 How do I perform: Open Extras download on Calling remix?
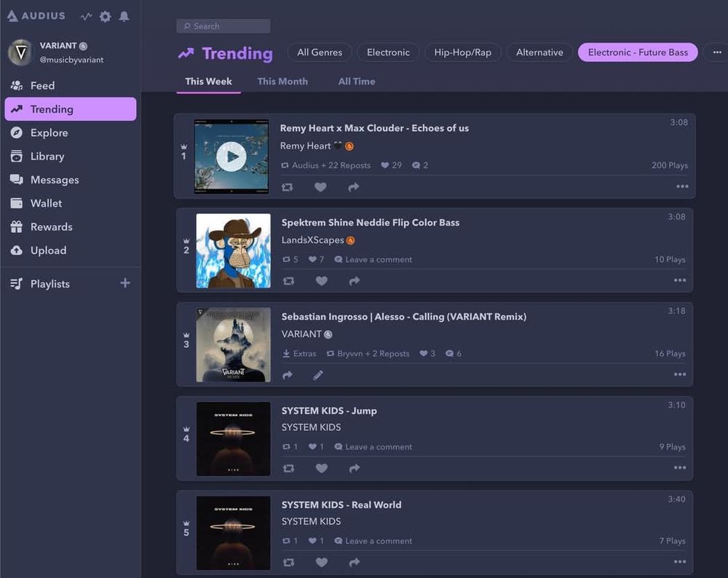299,354
